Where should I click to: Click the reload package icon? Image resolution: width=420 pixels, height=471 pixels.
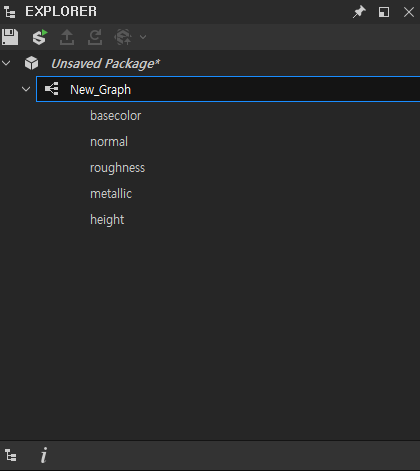[x=95, y=37]
